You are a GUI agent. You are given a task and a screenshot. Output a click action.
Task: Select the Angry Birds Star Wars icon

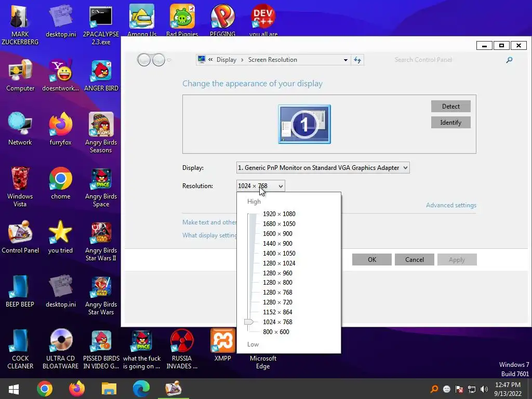(101, 295)
